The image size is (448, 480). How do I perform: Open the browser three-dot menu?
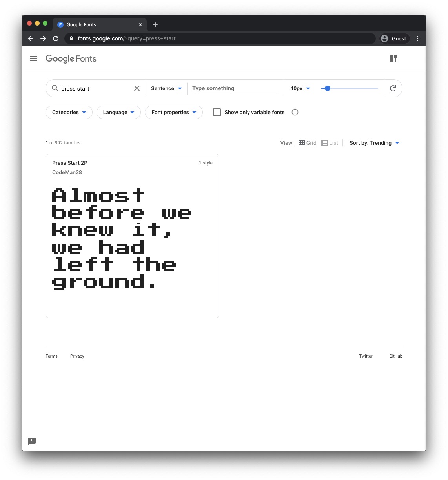417,38
